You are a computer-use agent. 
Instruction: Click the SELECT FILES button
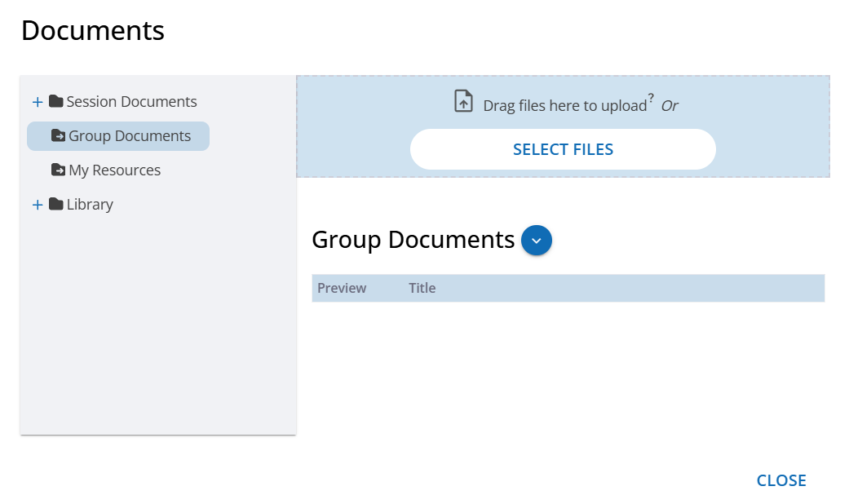pyautogui.click(x=563, y=149)
